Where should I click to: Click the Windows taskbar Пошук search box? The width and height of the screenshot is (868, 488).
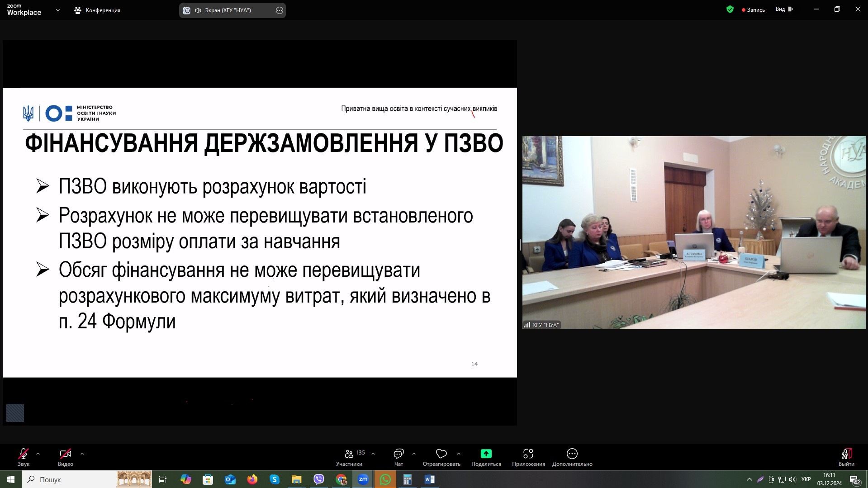click(x=68, y=479)
